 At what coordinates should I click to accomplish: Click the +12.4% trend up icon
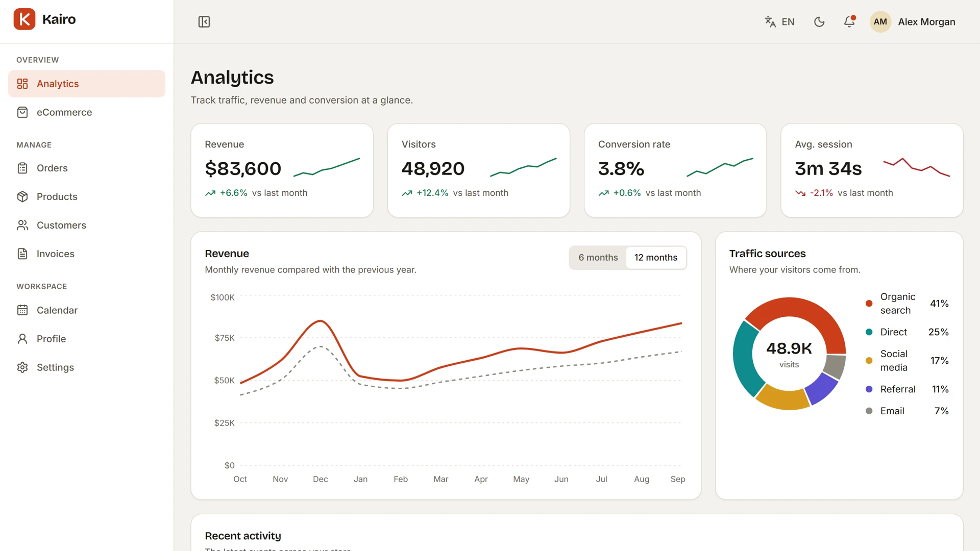pos(407,193)
